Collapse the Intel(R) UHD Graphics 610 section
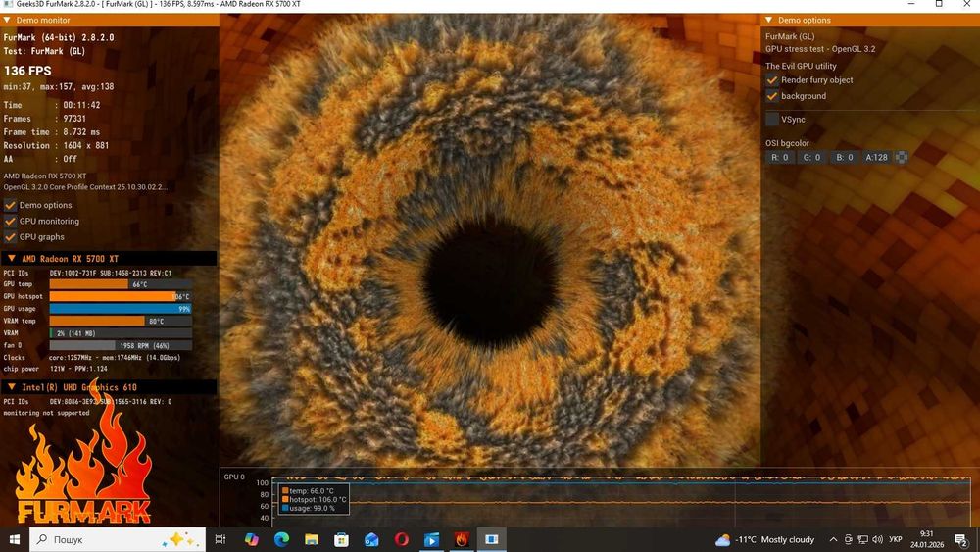Image resolution: width=980 pixels, height=552 pixels. (x=11, y=387)
